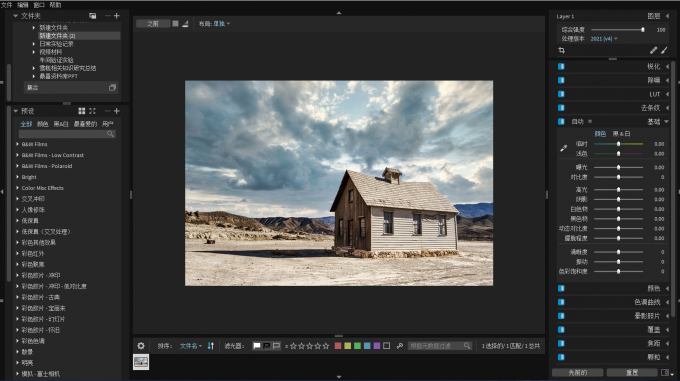Toggle the Tone curve (色调曲线) panel switch

click(x=561, y=302)
